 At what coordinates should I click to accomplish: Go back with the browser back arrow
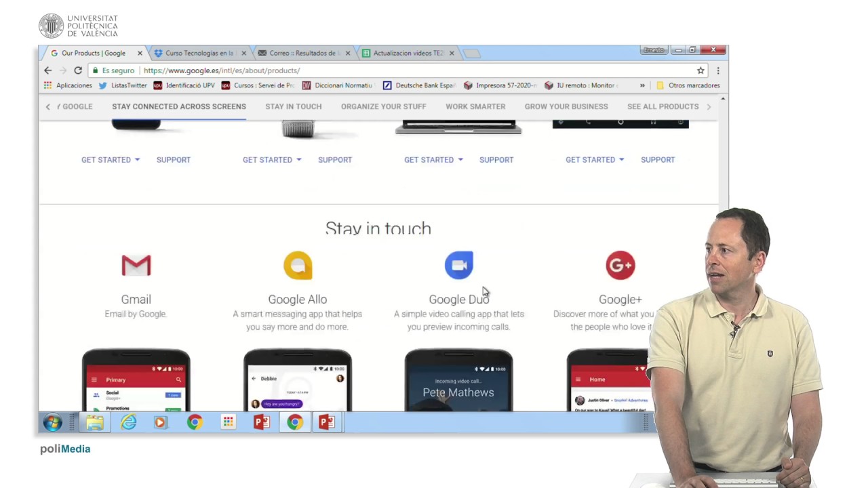point(47,70)
